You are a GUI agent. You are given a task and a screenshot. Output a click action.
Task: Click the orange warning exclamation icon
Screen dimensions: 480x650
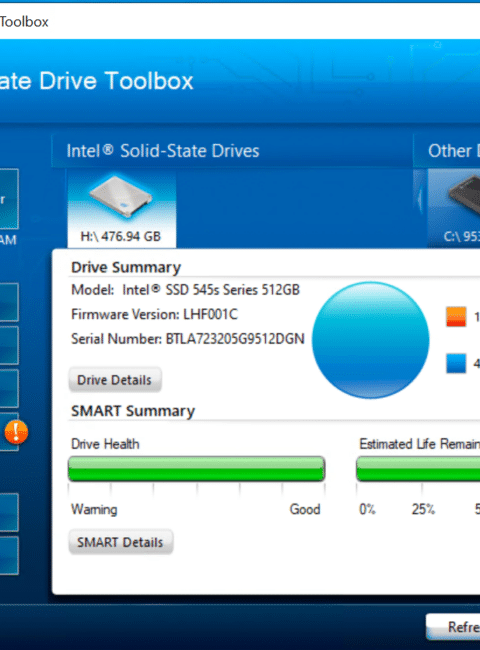click(x=16, y=432)
